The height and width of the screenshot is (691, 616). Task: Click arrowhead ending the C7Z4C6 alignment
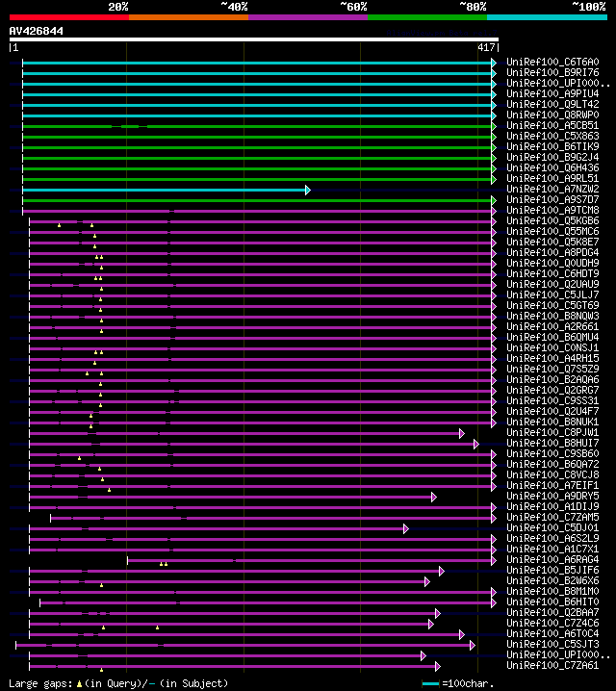click(x=431, y=624)
